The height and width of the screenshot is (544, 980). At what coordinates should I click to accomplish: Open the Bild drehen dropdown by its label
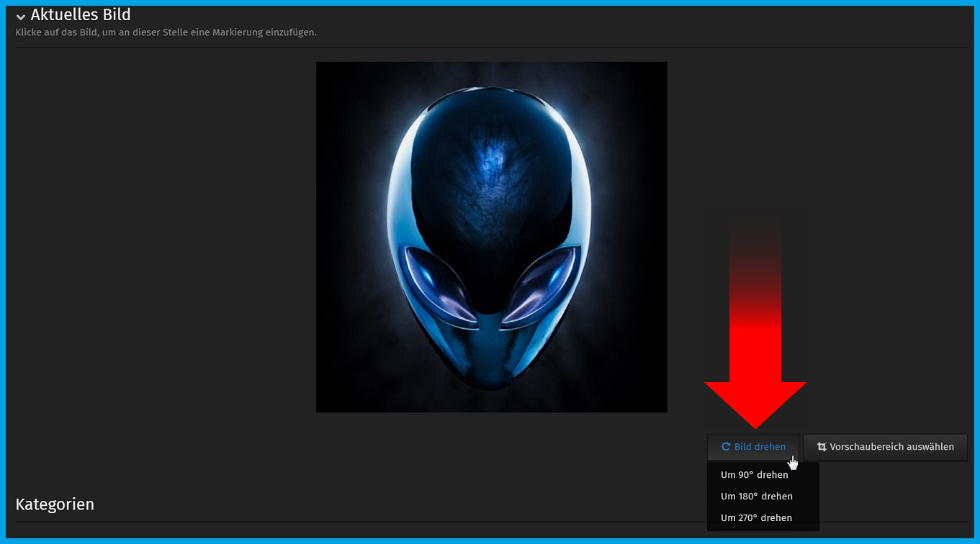pos(760,447)
